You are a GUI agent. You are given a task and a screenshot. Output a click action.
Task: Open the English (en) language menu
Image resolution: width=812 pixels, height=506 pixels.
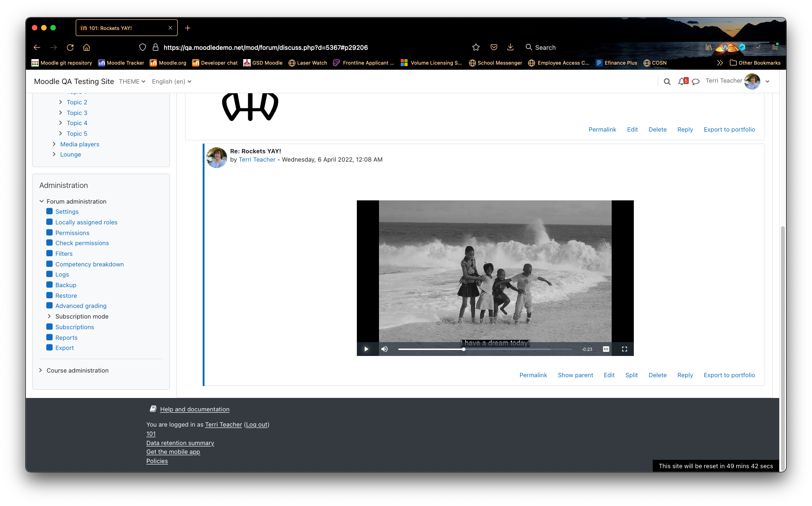pos(171,81)
